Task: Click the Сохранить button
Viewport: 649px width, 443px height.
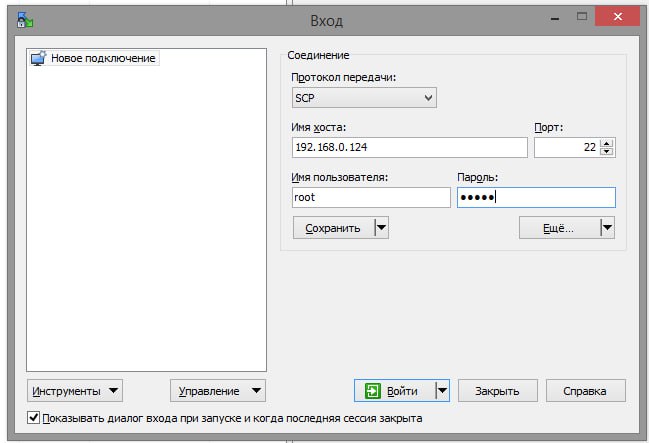Action: pyautogui.click(x=332, y=227)
